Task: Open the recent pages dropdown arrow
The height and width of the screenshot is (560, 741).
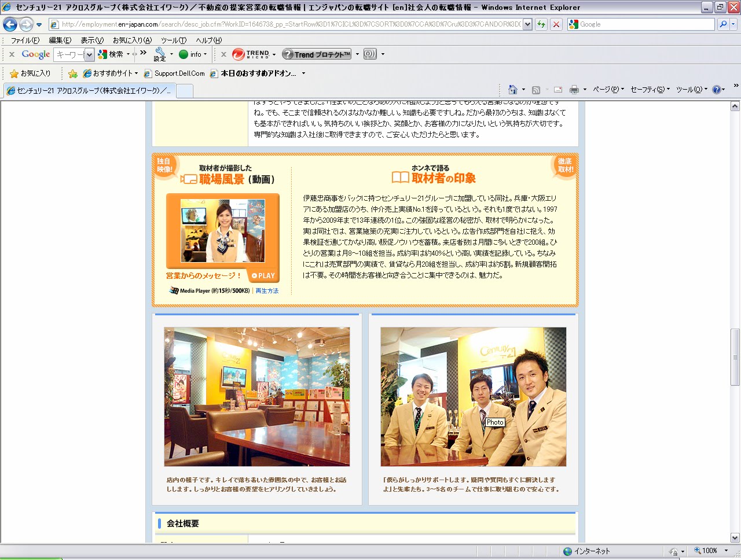Action: pyautogui.click(x=39, y=25)
